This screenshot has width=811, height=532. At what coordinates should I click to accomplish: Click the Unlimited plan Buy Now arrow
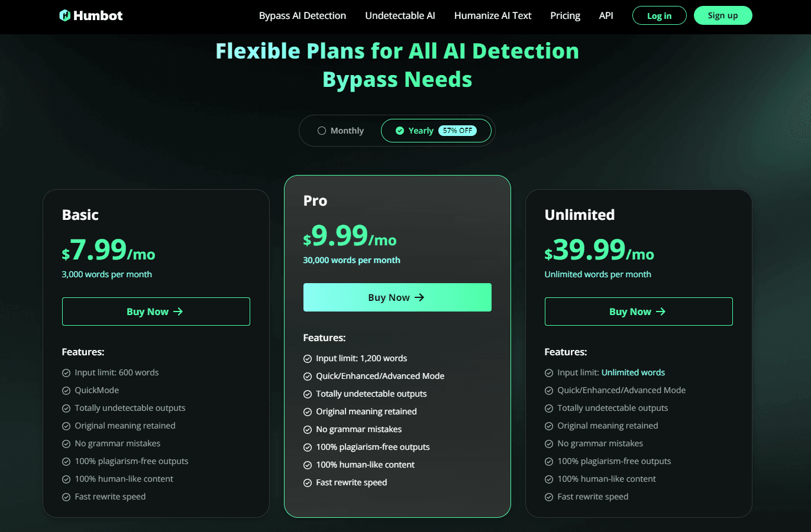(661, 312)
